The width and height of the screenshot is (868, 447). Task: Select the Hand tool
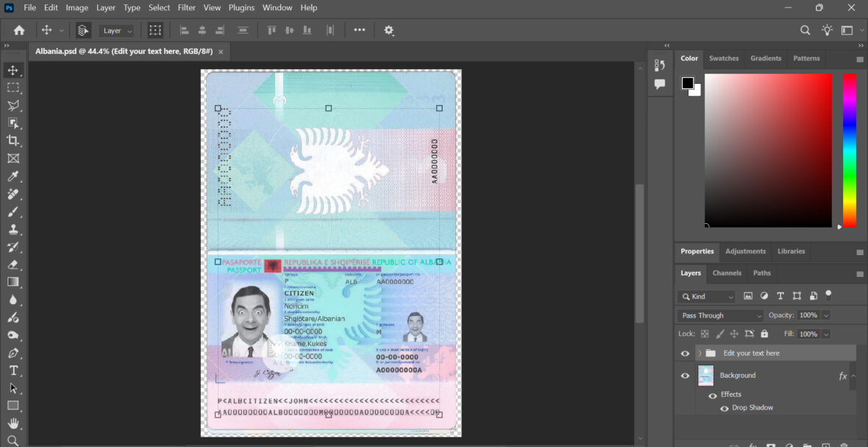(13, 423)
